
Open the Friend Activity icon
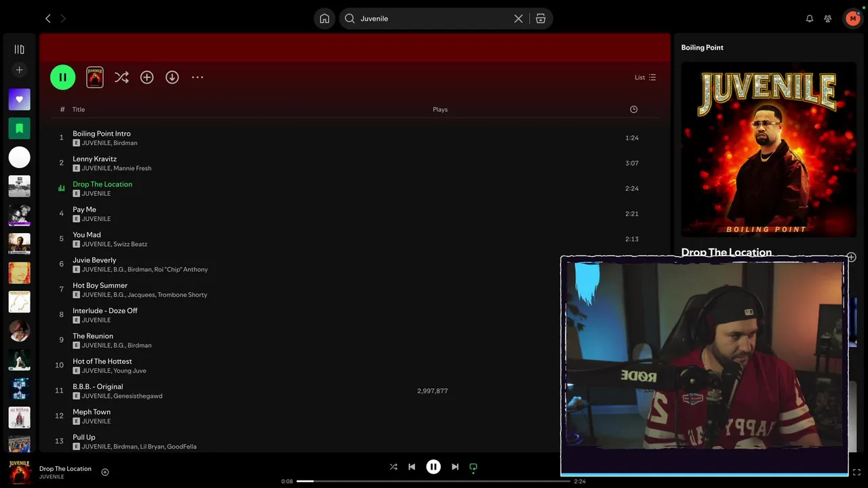tap(828, 18)
